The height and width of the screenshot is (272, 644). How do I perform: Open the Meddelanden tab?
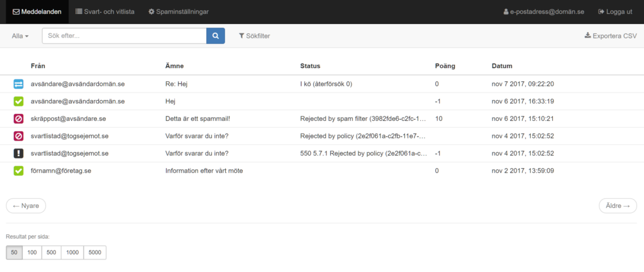tap(37, 12)
